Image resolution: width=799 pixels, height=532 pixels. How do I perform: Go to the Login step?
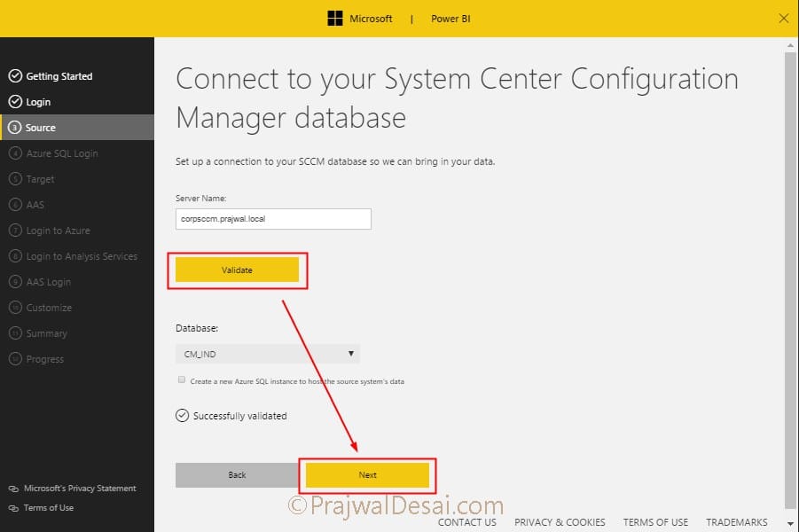tap(38, 102)
